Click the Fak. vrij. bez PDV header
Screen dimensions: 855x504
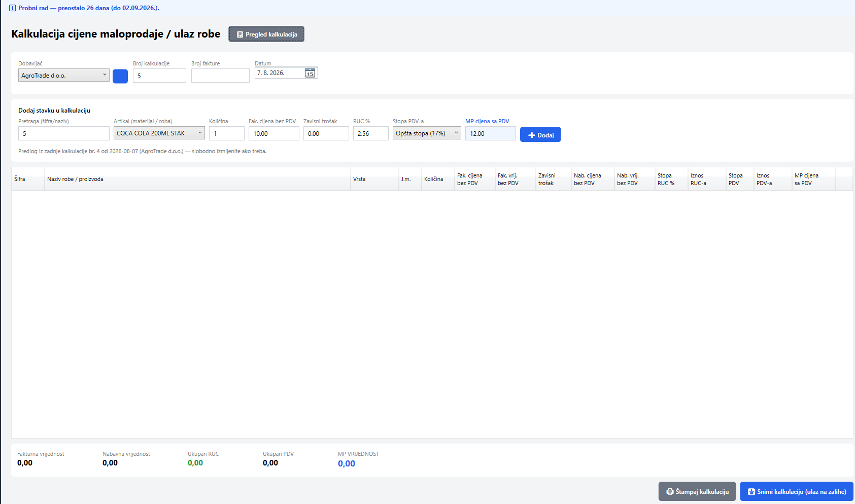click(516, 179)
